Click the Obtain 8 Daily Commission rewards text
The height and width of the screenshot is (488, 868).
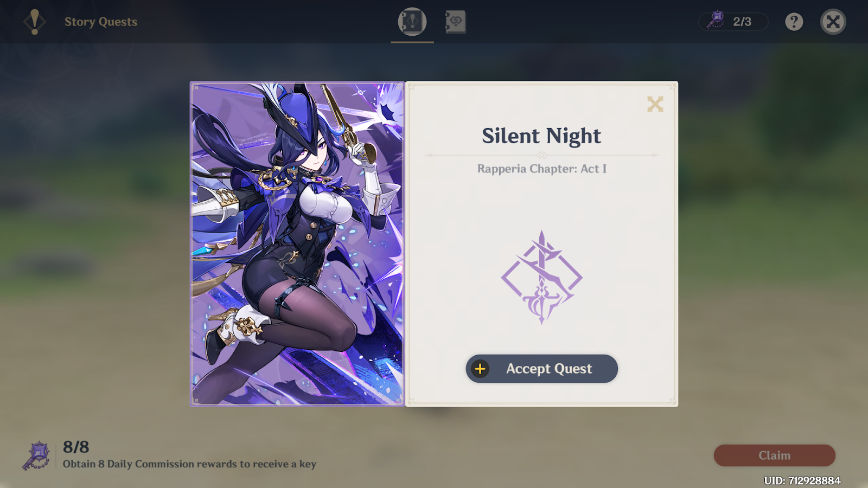[189, 464]
